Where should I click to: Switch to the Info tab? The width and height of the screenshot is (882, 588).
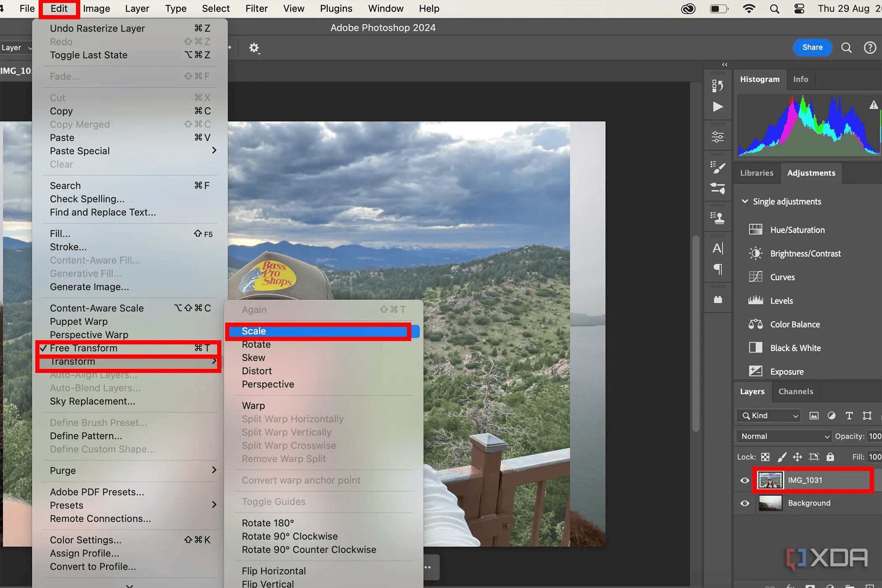[x=801, y=79]
